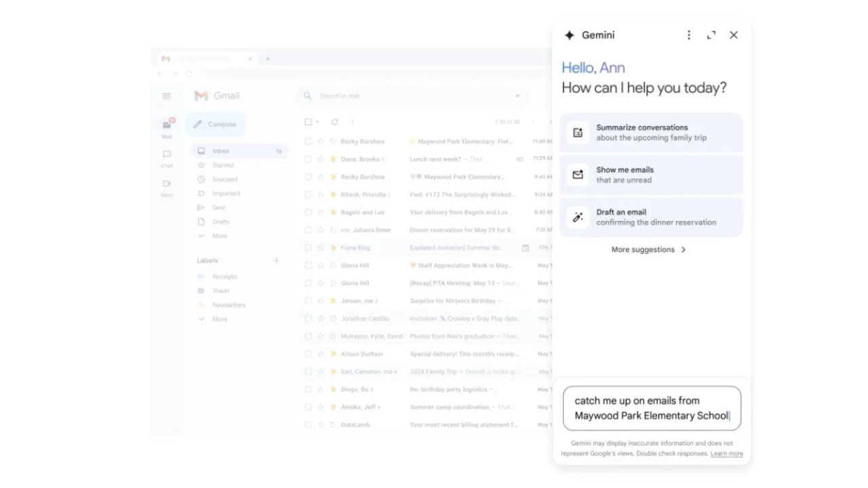Click the refresh icon above the inbox list
This screenshot has height=488, width=868.
coord(334,122)
